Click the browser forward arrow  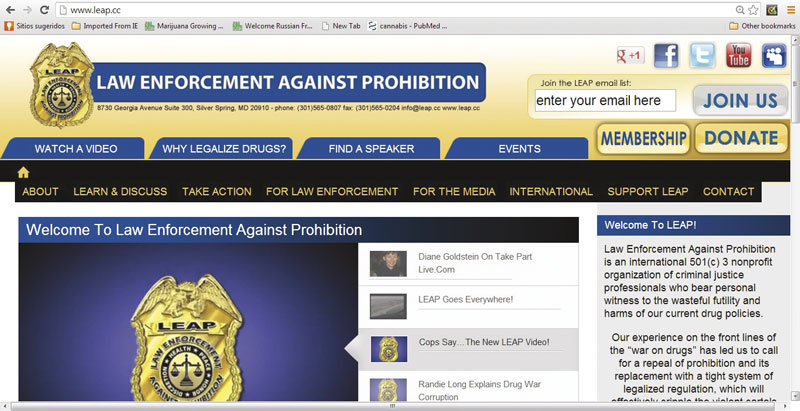click(27, 10)
